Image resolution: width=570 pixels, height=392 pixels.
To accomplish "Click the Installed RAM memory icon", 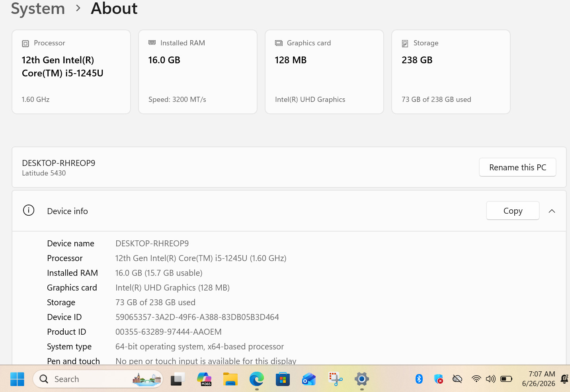I will point(152,43).
